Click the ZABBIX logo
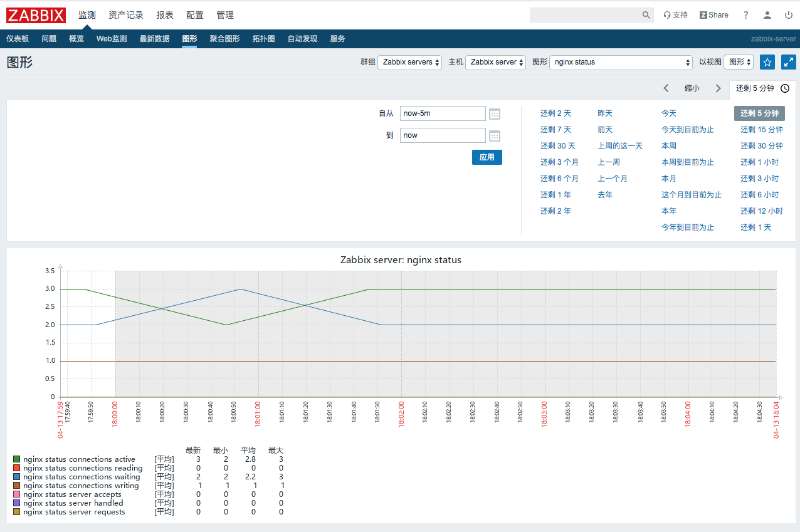 (x=36, y=15)
